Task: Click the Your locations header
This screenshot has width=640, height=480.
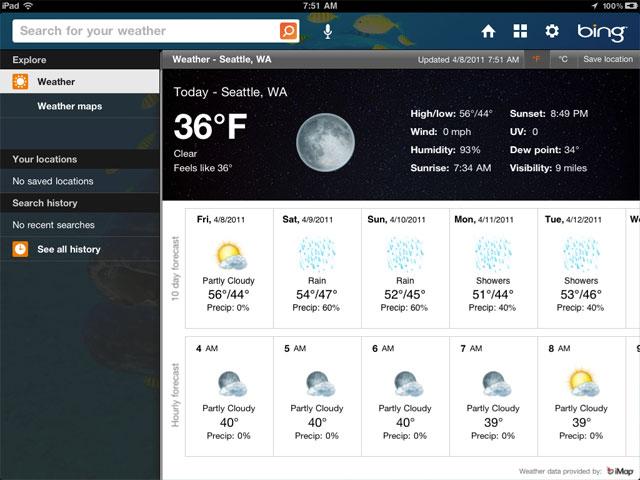Action: pos(80,159)
